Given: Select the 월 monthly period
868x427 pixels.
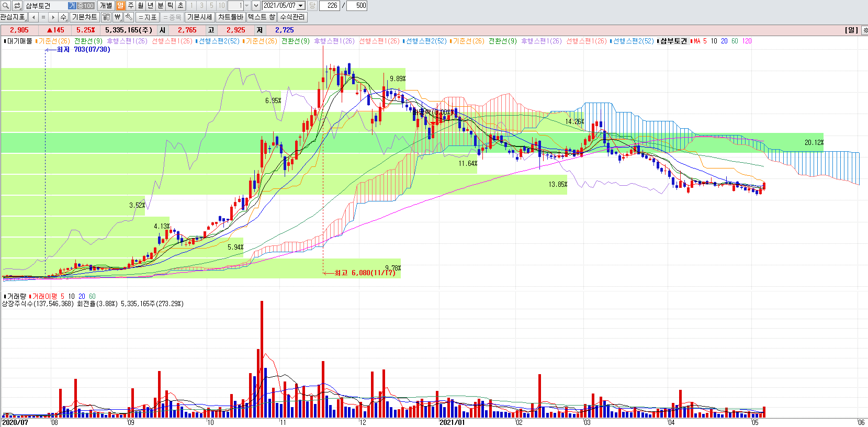Looking at the screenshot, I should point(140,6).
